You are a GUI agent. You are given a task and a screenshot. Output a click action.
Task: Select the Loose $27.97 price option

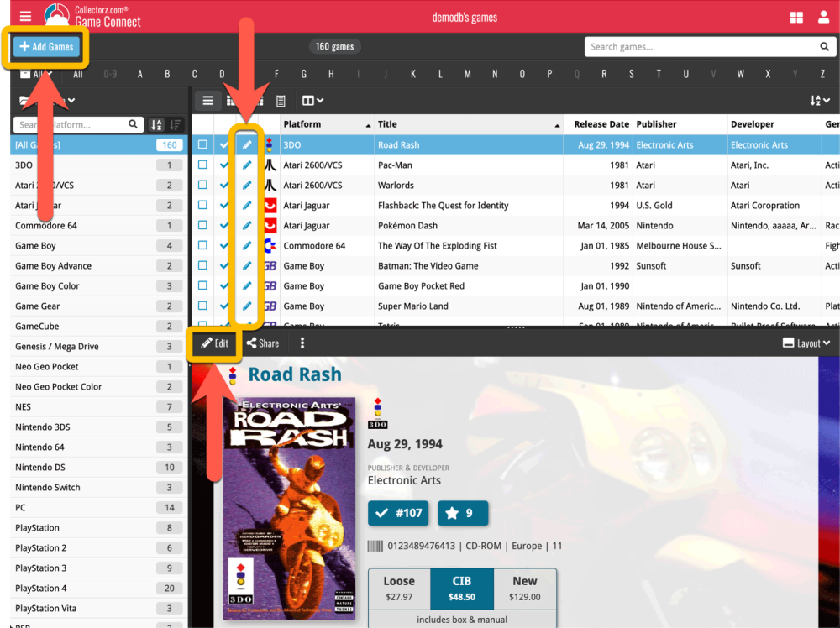coord(399,589)
